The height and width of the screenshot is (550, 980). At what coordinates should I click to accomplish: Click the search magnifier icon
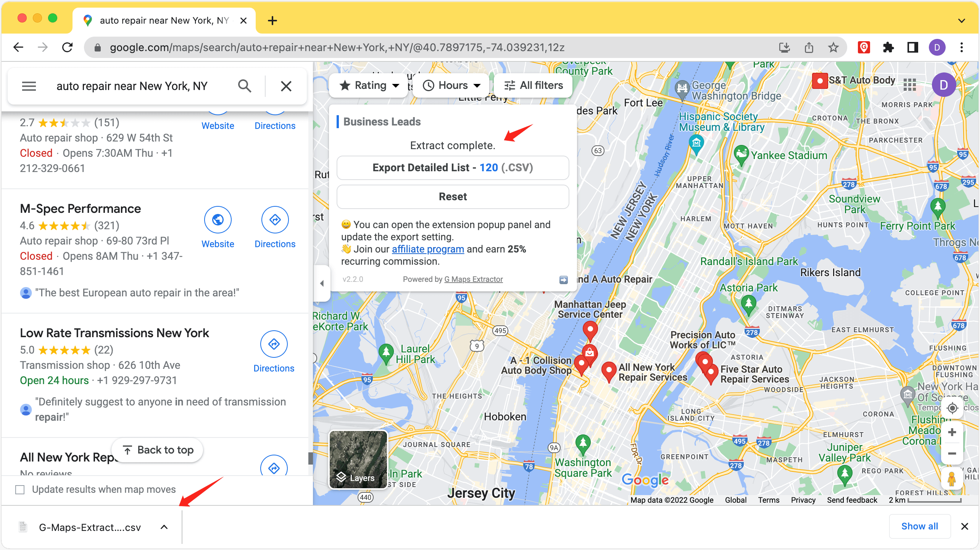245,86
